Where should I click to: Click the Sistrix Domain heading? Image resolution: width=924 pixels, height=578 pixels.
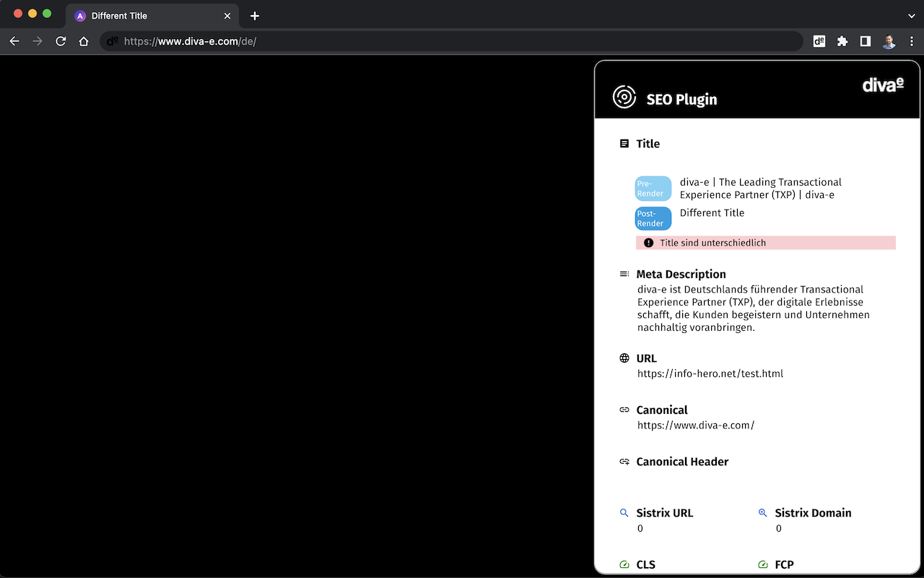[x=814, y=513]
